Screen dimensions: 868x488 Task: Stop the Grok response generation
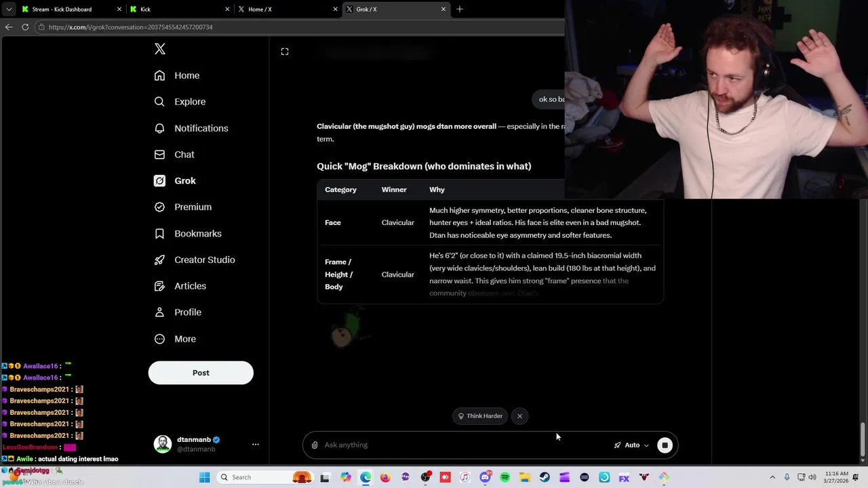(x=665, y=445)
